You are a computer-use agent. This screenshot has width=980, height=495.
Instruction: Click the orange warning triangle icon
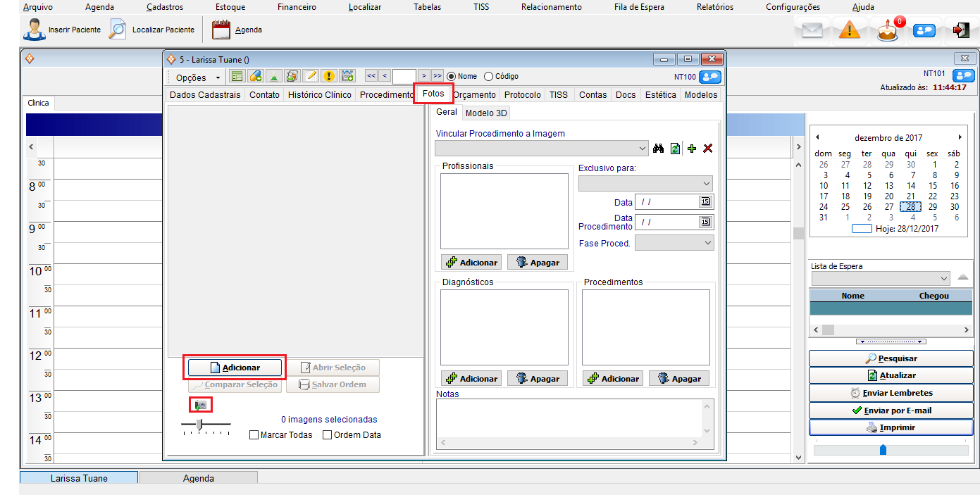(x=850, y=30)
